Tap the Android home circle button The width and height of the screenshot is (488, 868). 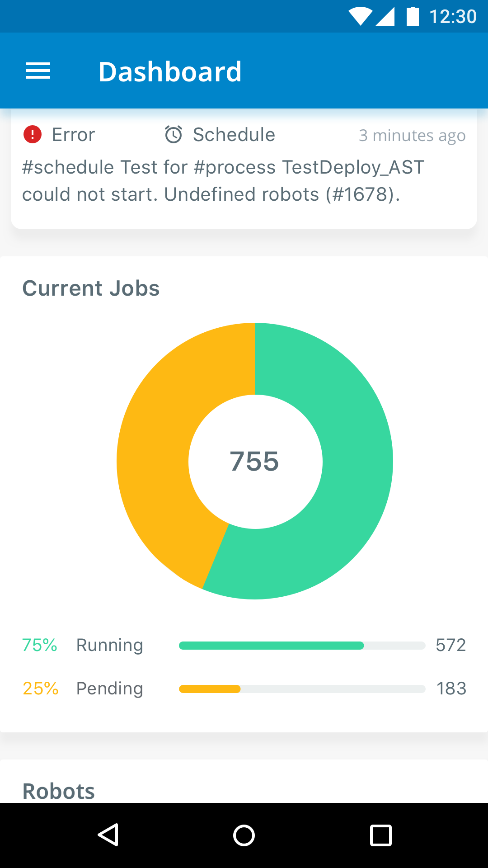244,835
